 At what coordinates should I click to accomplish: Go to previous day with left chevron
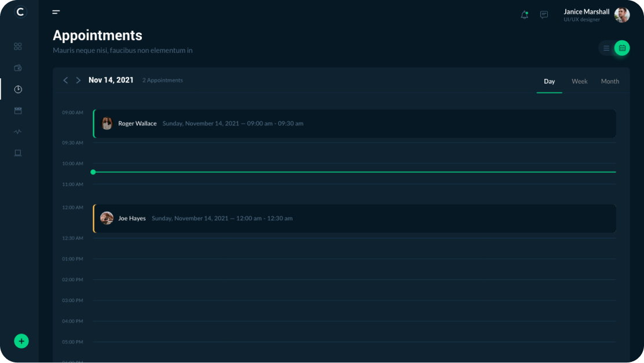pos(65,80)
